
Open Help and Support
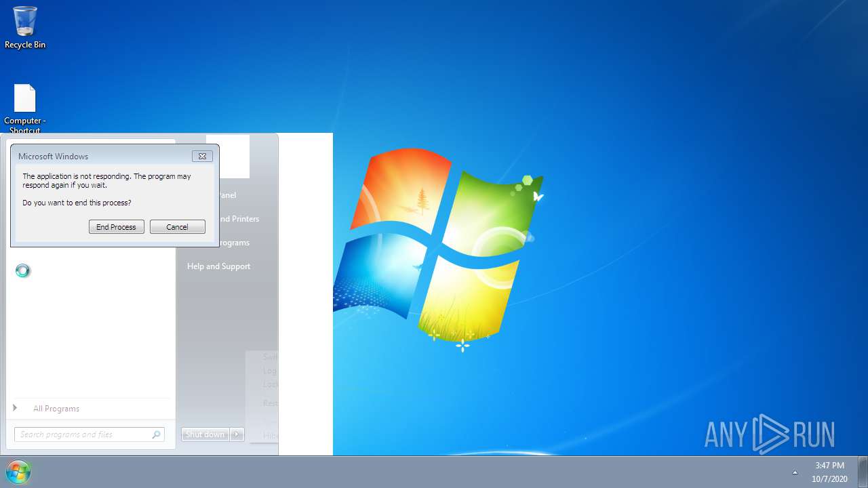[x=218, y=266]
